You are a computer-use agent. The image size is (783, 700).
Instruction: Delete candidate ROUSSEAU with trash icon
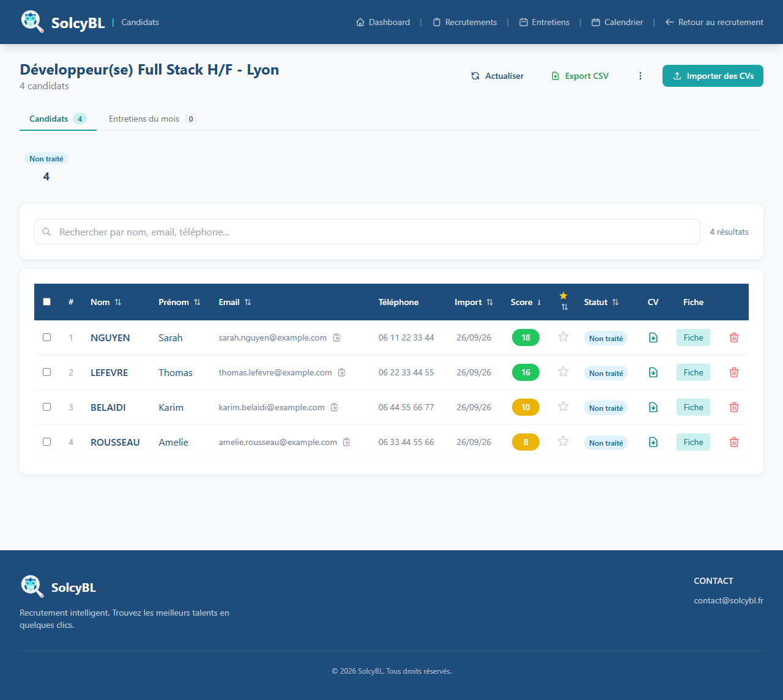coord(734,442)
